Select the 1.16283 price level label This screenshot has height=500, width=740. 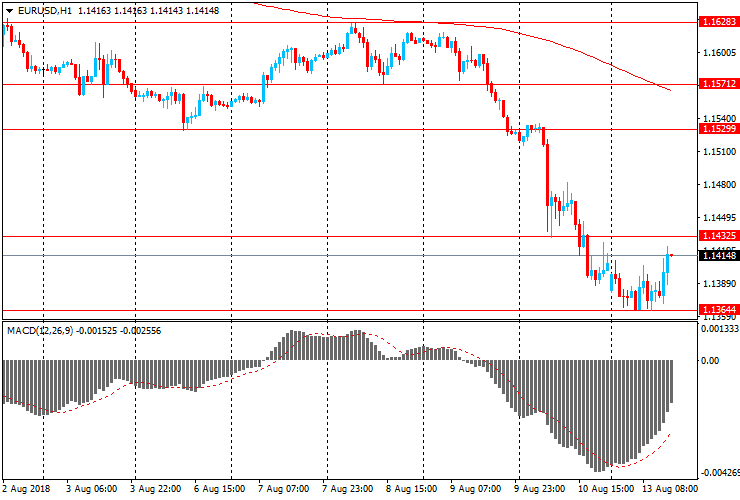(719, 22)
